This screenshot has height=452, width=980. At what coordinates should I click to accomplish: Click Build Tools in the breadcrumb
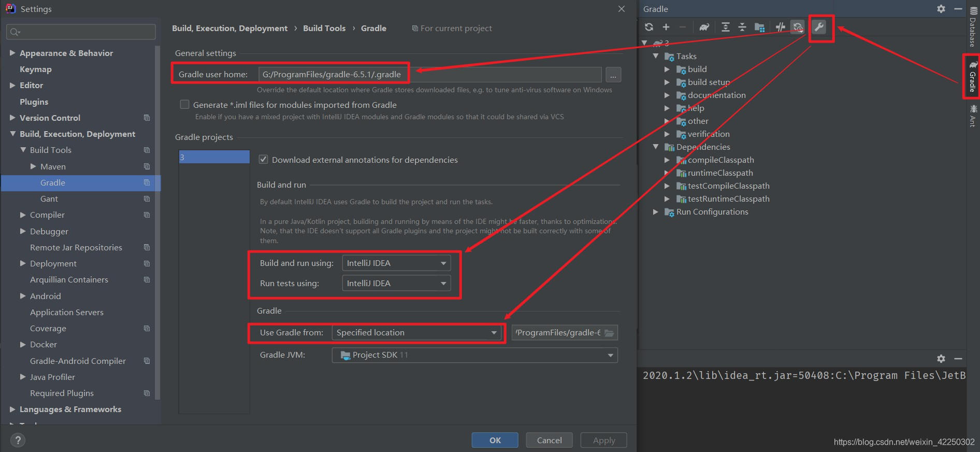(x=324, y=28)
